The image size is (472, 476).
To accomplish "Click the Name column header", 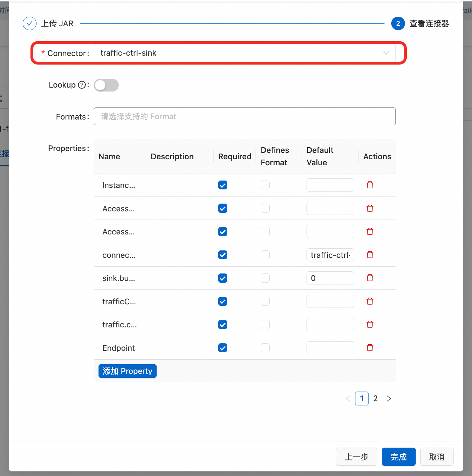I will click(x=109, y=156).
